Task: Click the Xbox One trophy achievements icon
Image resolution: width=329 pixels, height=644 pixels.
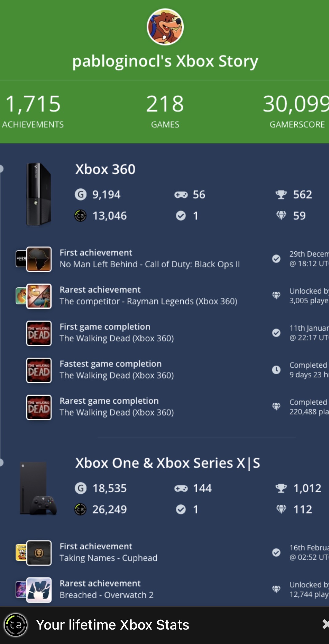Action: point(281,488)
